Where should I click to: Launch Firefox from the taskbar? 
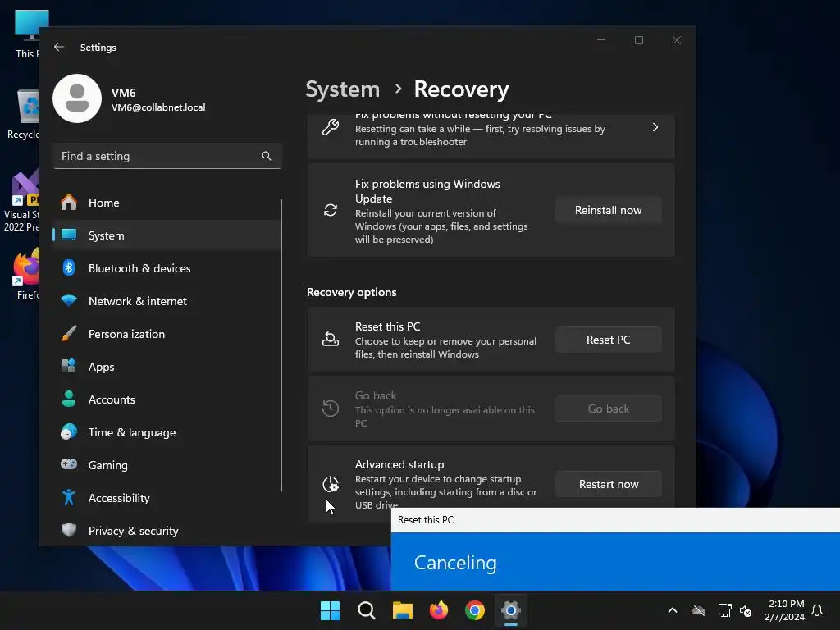click(x=439, y=610)
